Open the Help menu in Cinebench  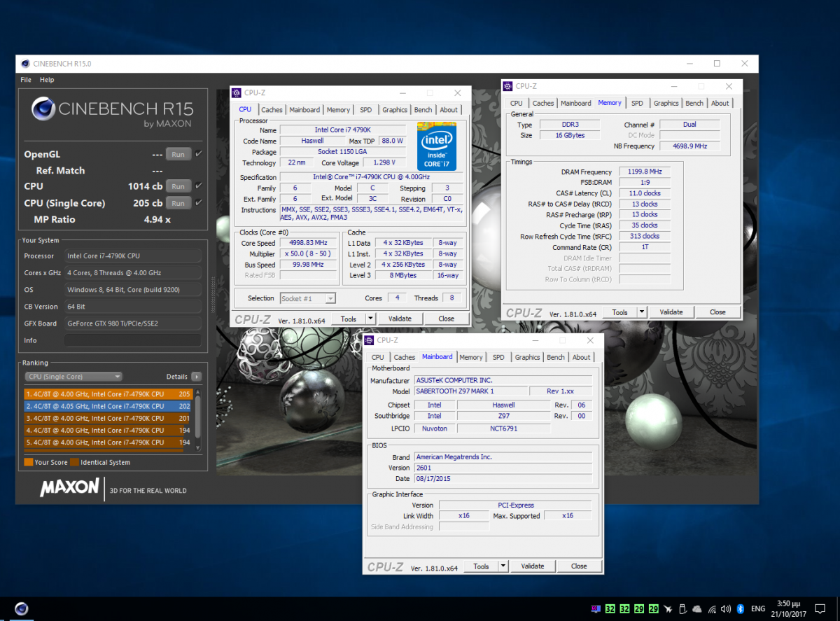click(x=47, y=80)
